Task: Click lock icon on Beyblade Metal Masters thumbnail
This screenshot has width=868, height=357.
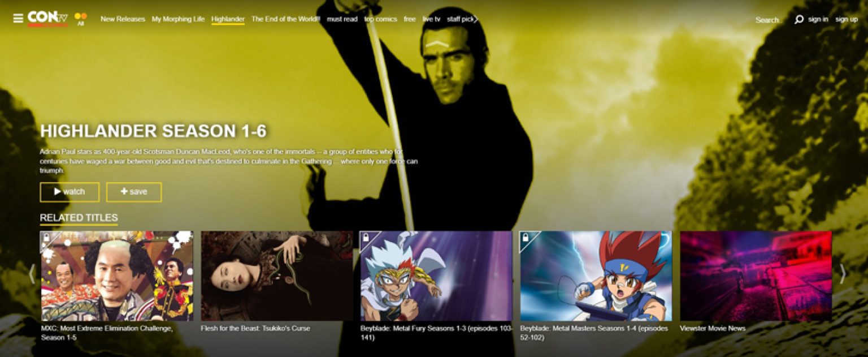Action: [526, 238]
